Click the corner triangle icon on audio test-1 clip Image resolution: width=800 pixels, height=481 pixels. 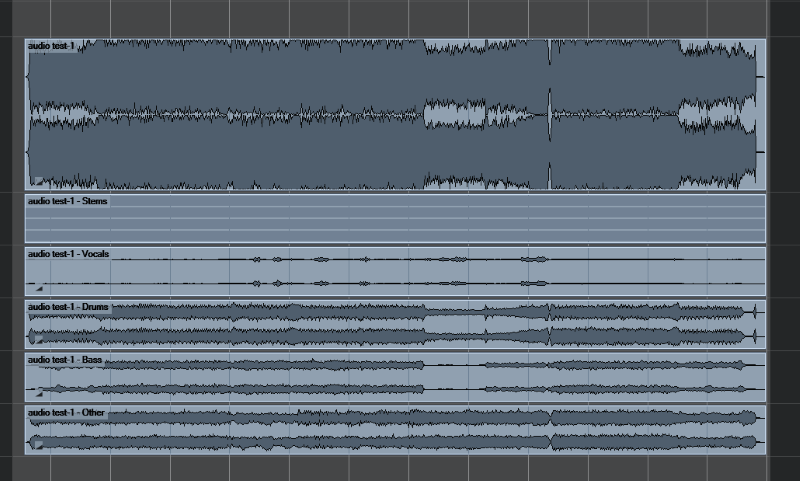click(36, 181)
